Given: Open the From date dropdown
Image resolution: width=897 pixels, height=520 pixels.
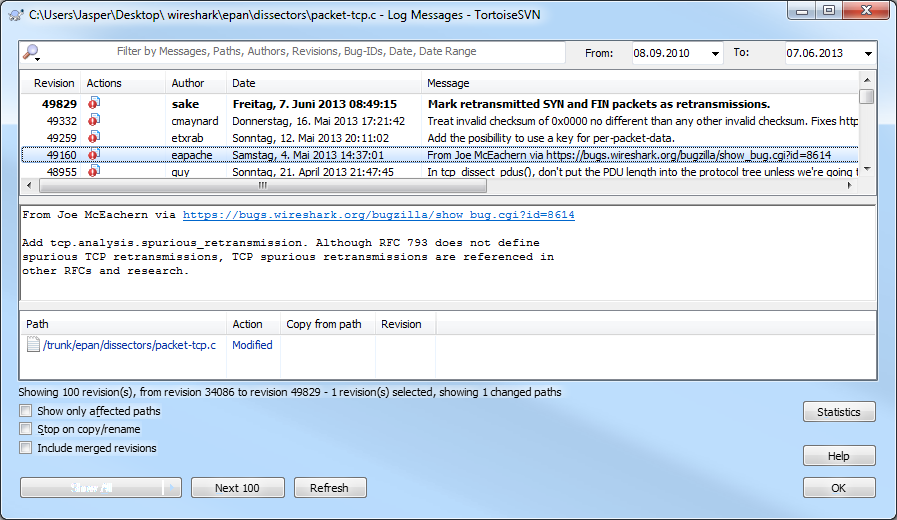Looking at the screenshot, I should pyautogui.click(x=715, y=53).
